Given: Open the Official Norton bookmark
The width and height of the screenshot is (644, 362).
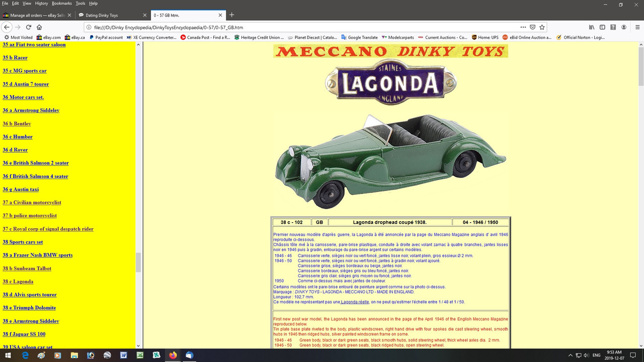Looking at the screenshot, I should click(580, 37).
